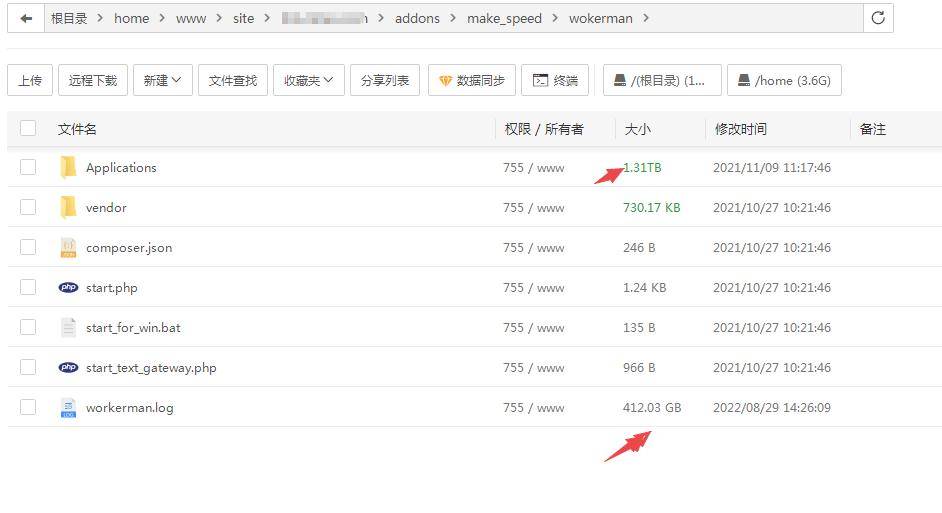The image size is (942, 513).
Task: Check the vendor row checkbox
Action: click(x=28, y=207)
